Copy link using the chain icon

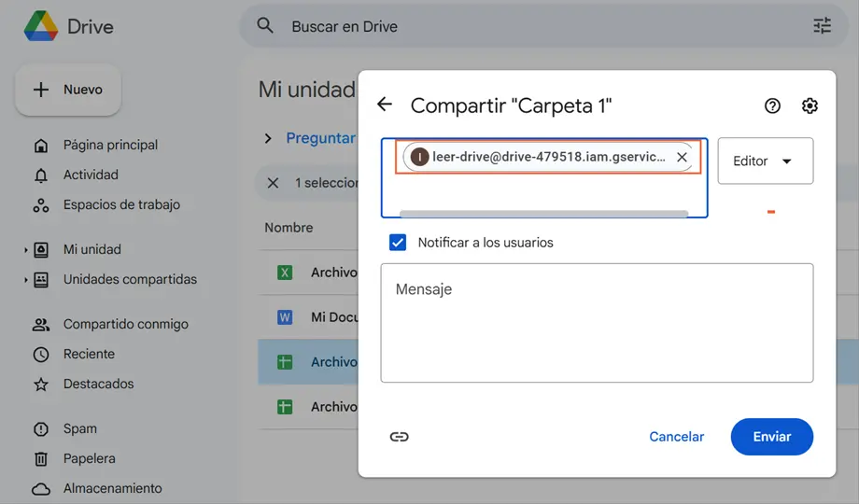tap(399, 437)
